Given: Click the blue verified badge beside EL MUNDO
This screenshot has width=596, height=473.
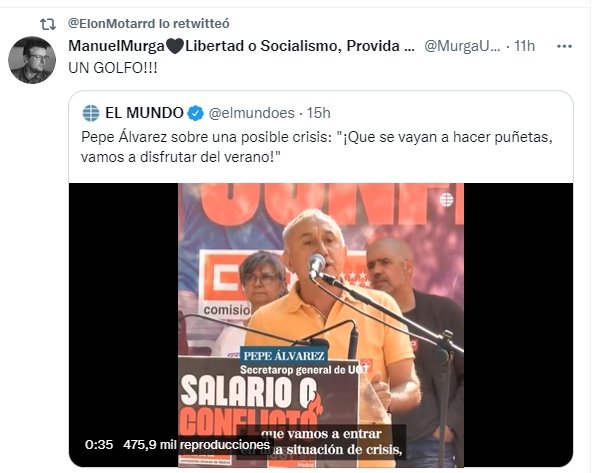Looking at the screenshot, I should [196, 113].
